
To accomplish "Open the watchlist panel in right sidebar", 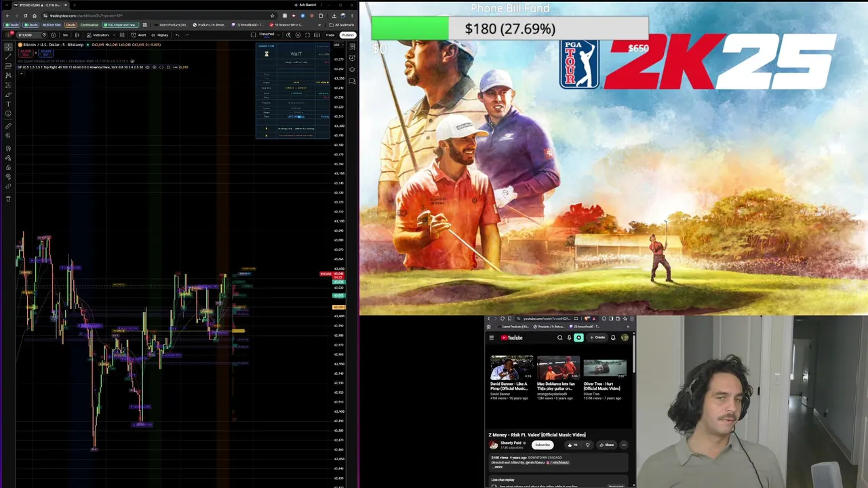I will pos(353,46).
